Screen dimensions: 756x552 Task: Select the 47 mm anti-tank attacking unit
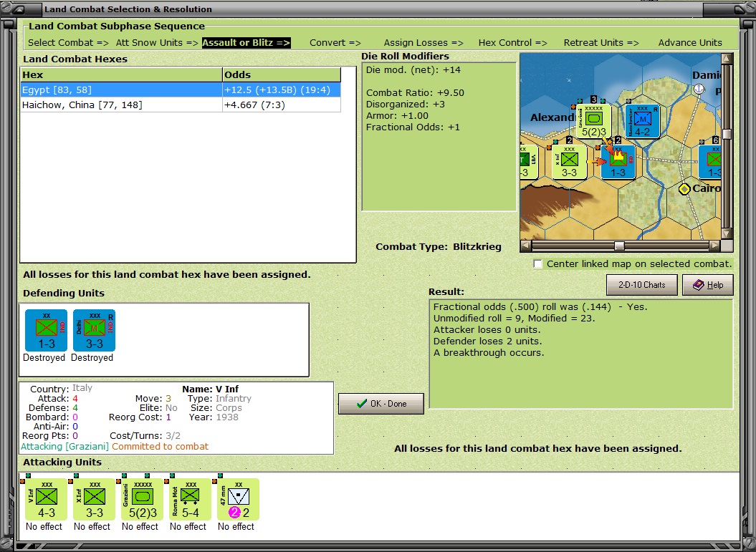[238, 500]
